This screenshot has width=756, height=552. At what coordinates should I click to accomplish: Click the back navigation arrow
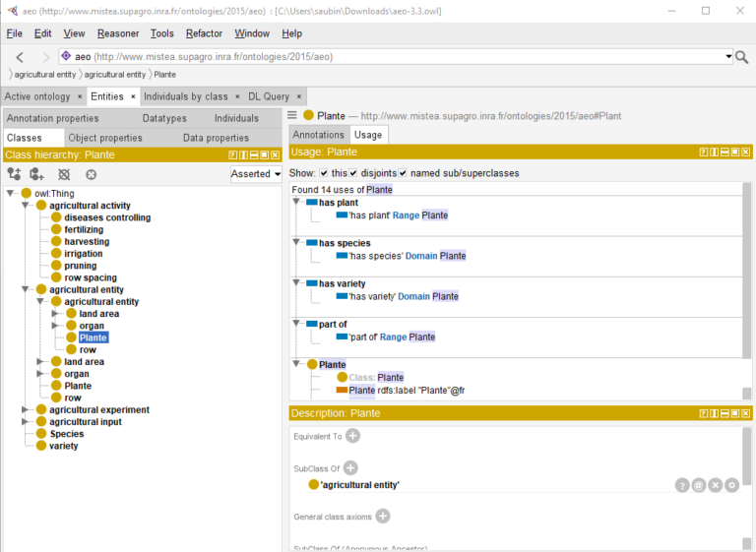[x=20, y=57]
